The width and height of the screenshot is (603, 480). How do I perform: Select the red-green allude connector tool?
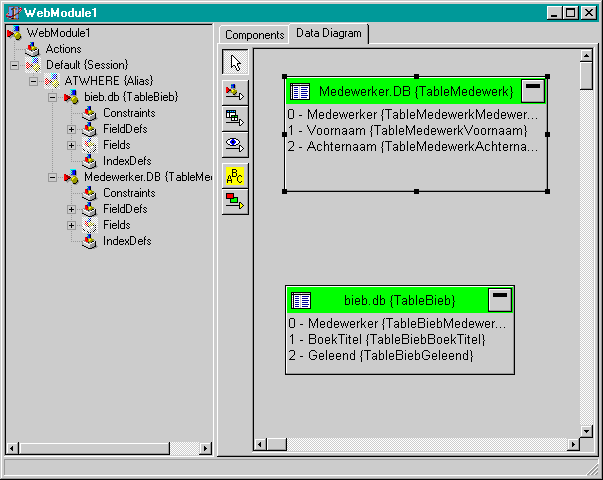point(235,201)
